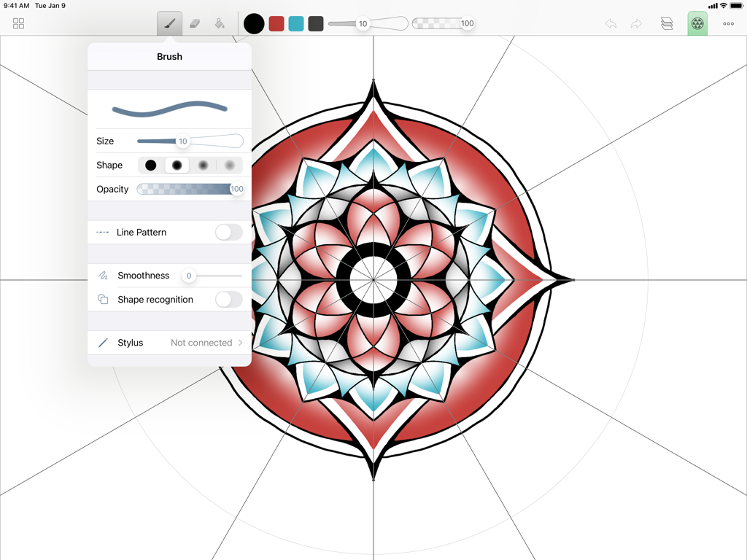Screen dimensions: 747x560
Task: Click the Brush panel title
Action: coord(169,56)
